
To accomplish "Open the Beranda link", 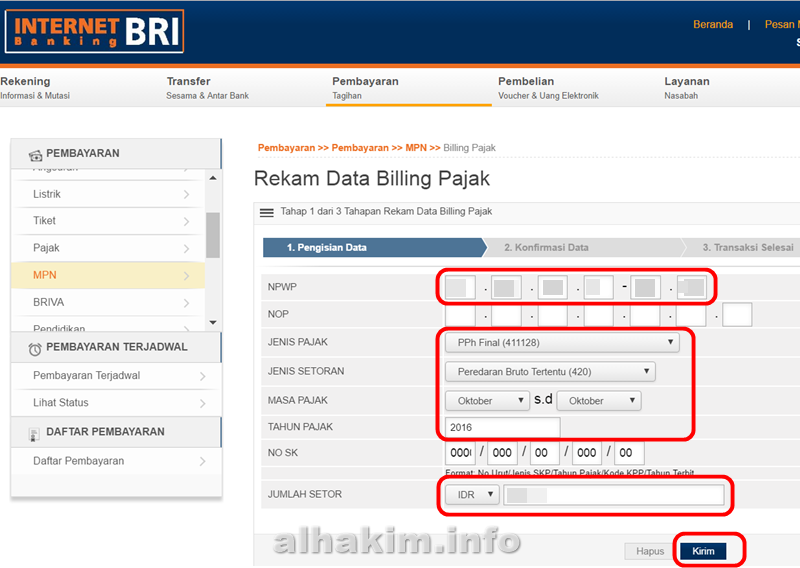I will (x=713, y=24).
